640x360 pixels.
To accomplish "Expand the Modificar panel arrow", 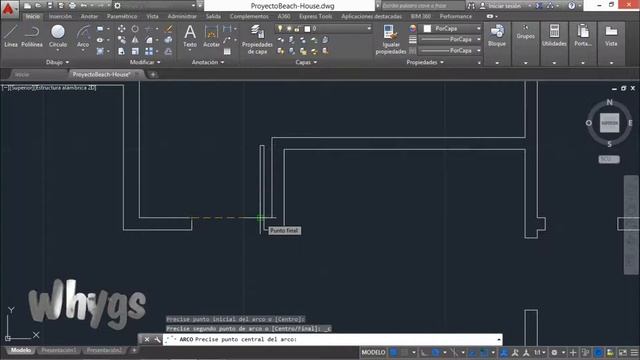I will coord(159,62).
